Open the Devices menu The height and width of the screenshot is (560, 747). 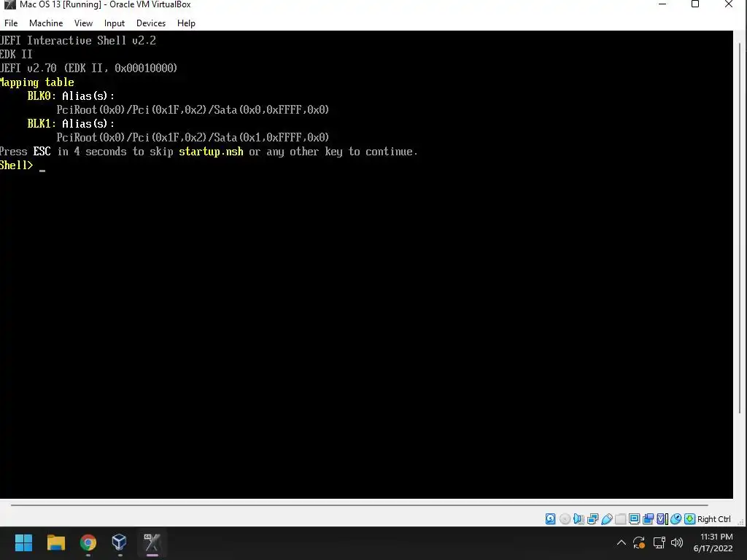150,23
